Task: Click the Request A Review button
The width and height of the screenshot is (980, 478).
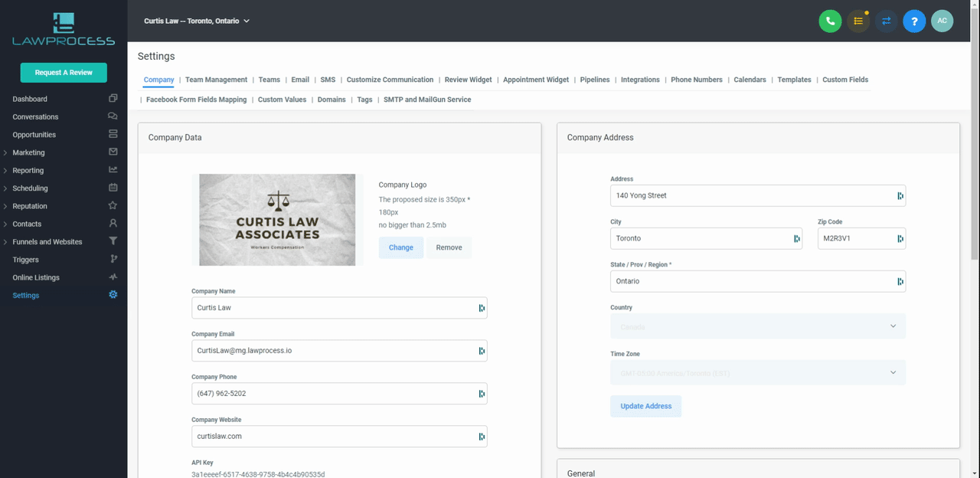Action: click(x=64, y=73)
